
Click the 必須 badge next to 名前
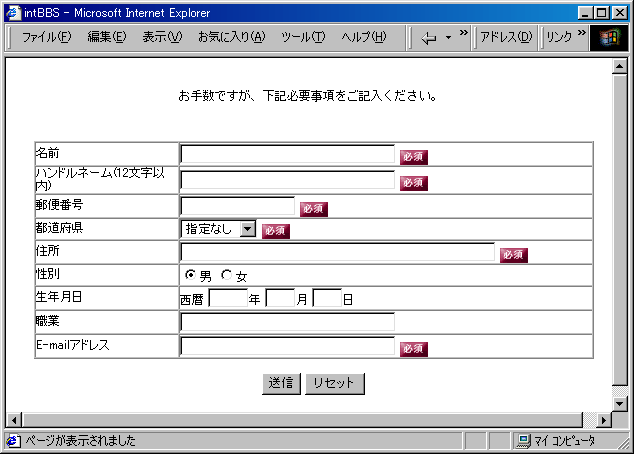tap(414, 157)
